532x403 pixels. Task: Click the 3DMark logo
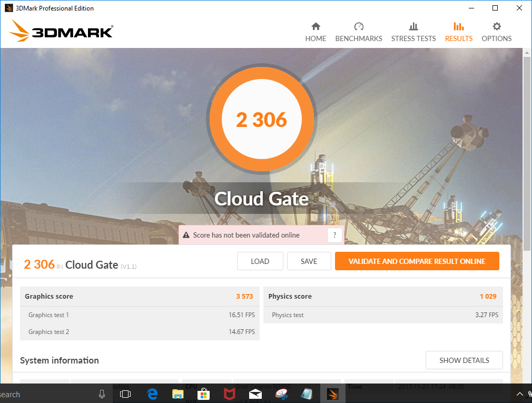pyautogui.click(x=61, y=31)
